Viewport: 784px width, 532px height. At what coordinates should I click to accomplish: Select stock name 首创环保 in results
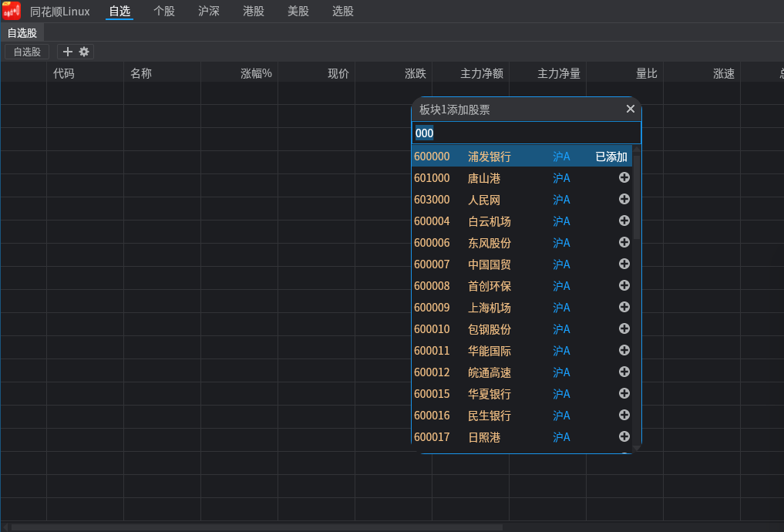(490, 285)
